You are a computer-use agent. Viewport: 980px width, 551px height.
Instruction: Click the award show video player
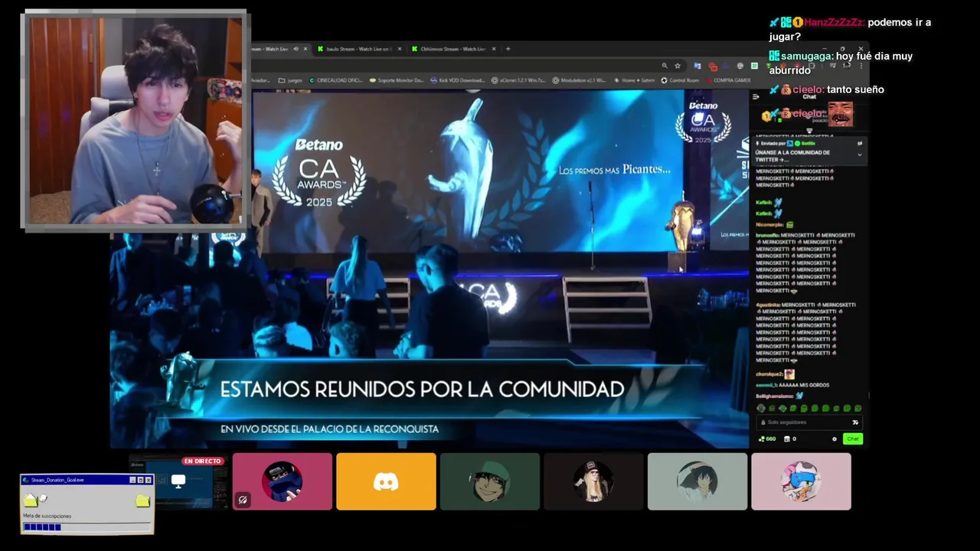pos(429,268)
